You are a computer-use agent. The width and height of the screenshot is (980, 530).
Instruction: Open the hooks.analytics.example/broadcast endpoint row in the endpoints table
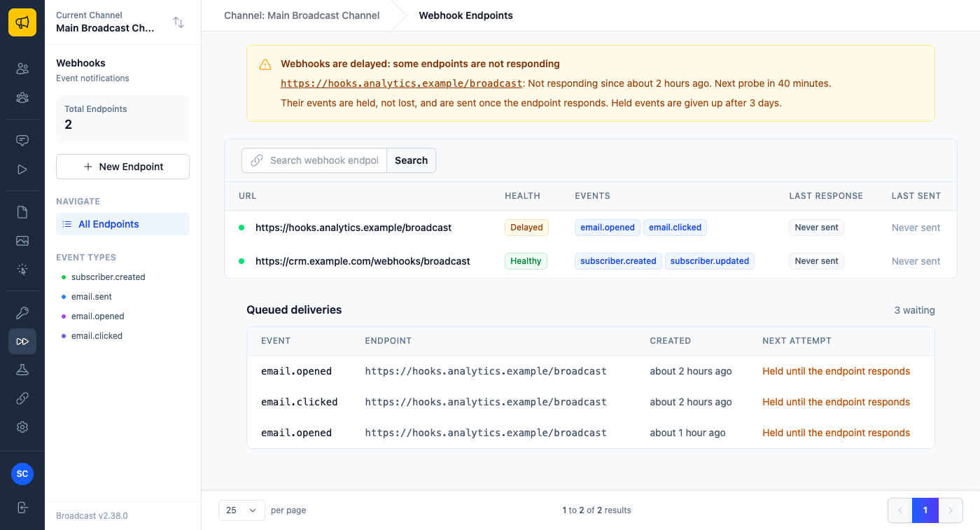tap(591, 228)
